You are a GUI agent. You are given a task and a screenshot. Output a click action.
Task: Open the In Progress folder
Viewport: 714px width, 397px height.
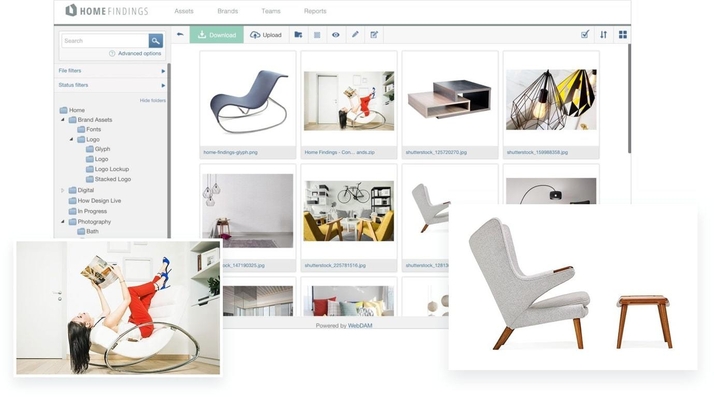[x=88, y=211]
